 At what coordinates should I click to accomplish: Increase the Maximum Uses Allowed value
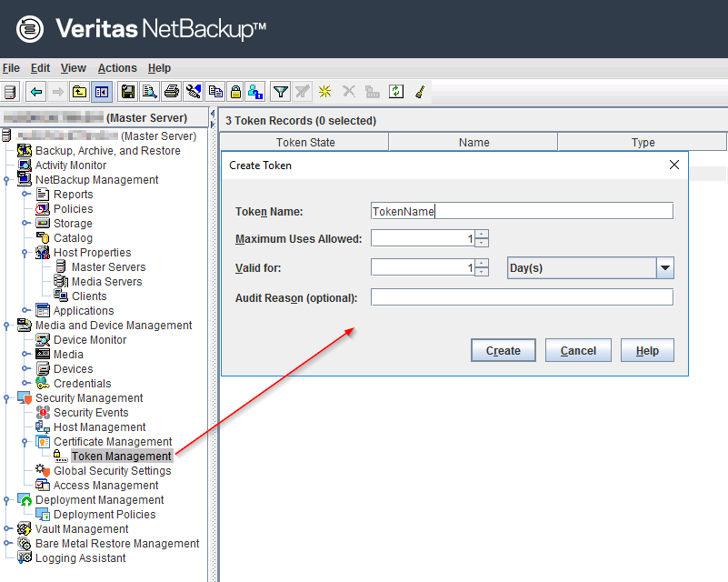(x=482, y=235)
